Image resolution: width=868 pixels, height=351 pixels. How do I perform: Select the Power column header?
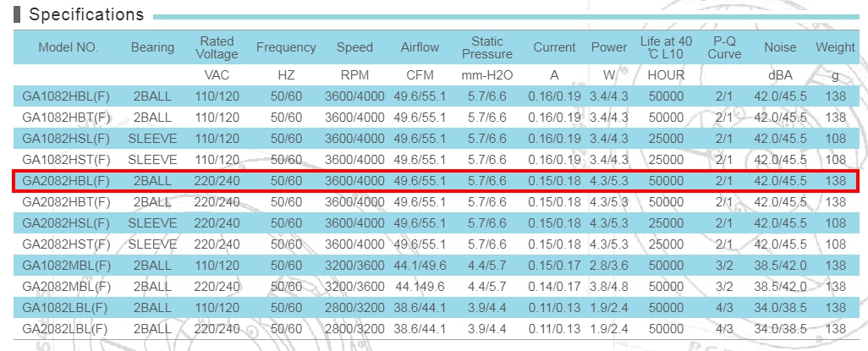pyautogui.click(x=609, y=47)
